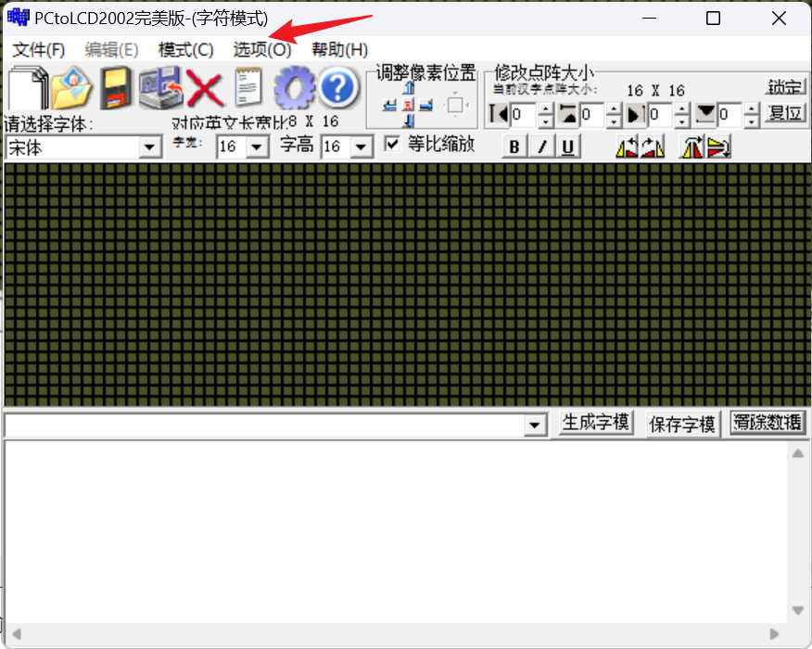Screen dimensions: 812x649
Task: Increase right margin with its up spinner
Action: coord(683,108)
